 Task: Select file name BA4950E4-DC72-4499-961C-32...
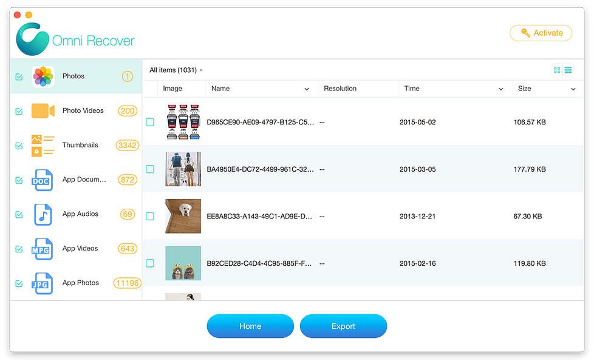[260, 169]
